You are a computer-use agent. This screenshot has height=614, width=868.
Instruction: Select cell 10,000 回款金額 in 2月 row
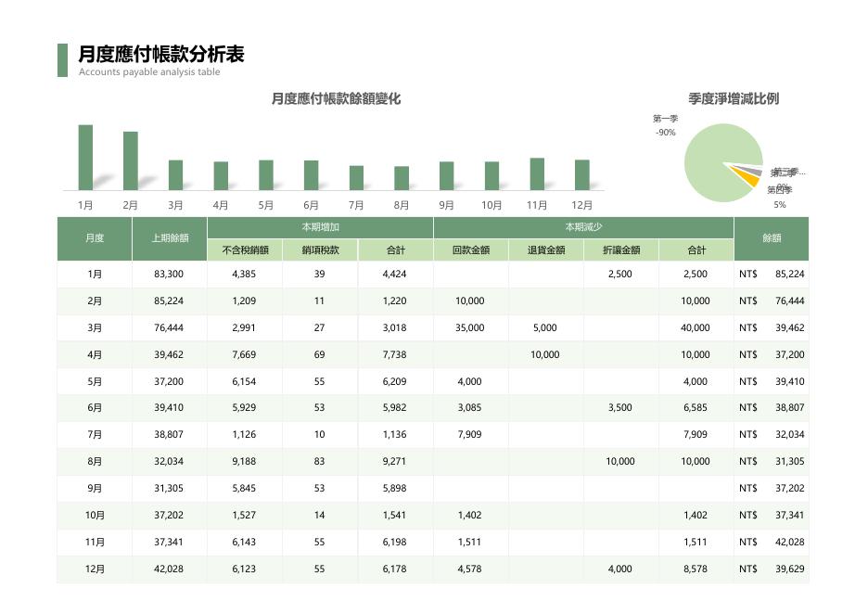[470, 301]
